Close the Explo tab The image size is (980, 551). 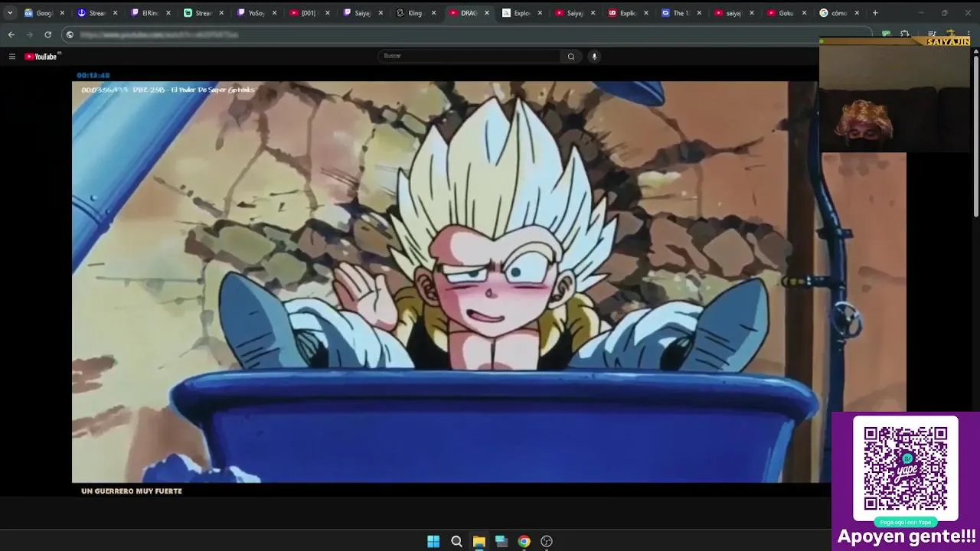(540, 13)
